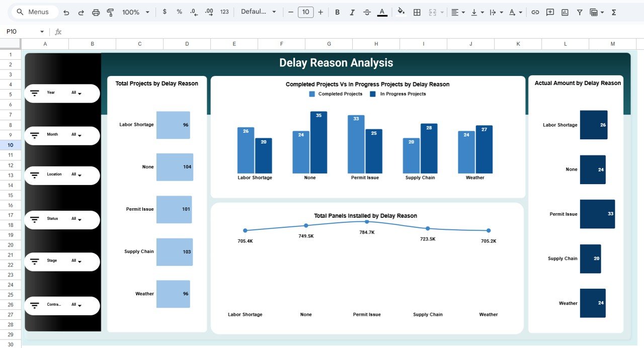
Task: Click the Decrease decimal places icon
Action: click(194, 12)
